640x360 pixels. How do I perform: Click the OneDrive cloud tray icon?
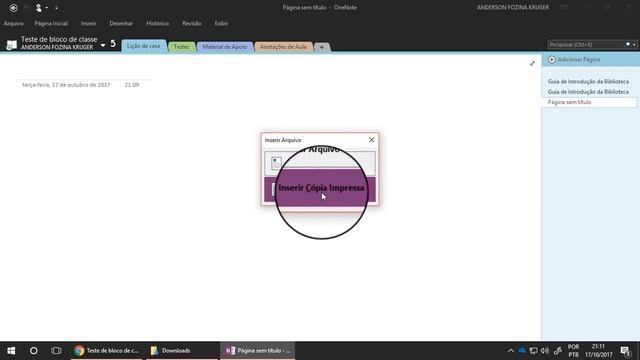pyautogui.click(x=522, y=351)
